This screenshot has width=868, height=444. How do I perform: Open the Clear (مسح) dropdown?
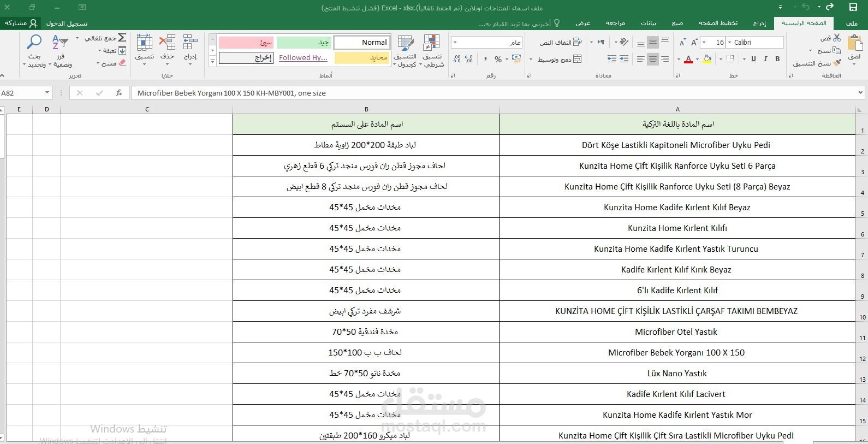98,63
